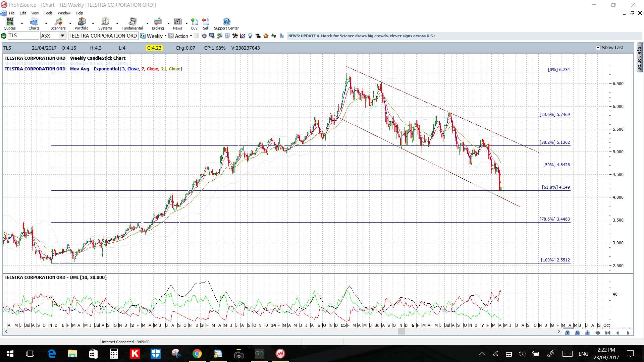Click the crosshair cursor tool icon
This screenshot has width=644, height=362.
(204, 36)
